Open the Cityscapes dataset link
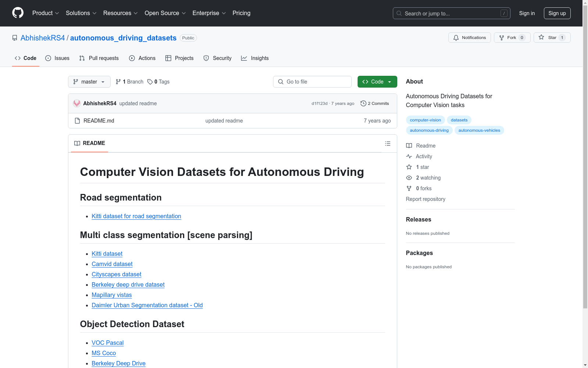 (116, 275)
